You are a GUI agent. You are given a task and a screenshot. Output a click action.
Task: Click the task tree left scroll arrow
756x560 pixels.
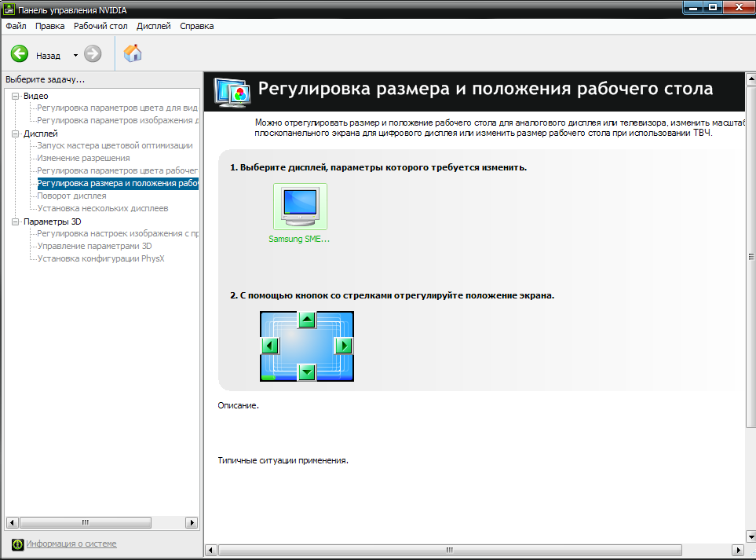click(12, 523)
